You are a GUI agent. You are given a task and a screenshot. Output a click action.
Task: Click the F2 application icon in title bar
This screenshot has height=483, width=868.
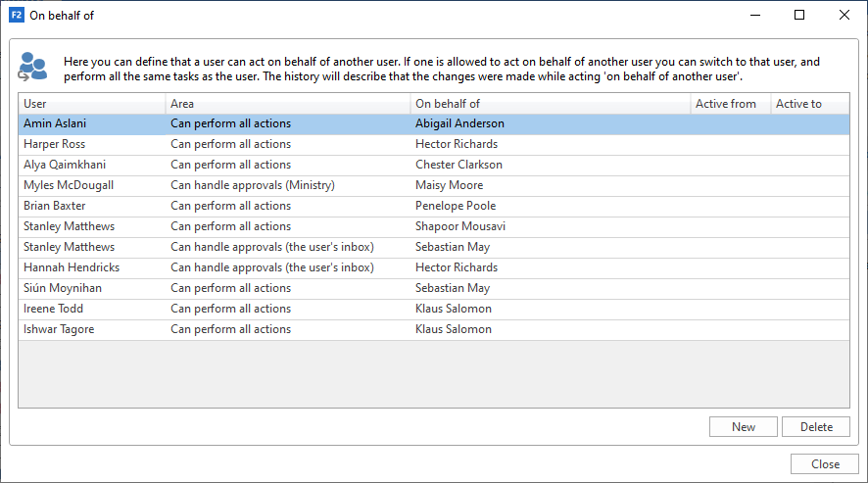coord(16,16)
